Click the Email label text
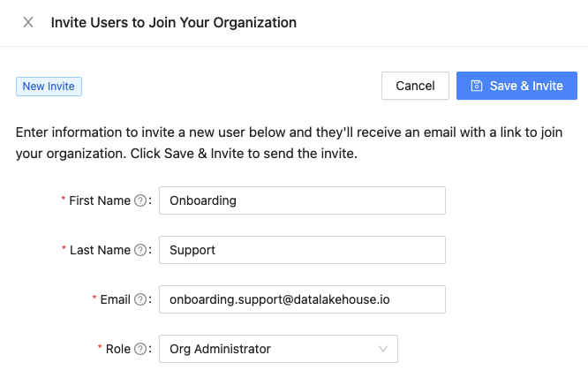Screen dimensions: 588x378 point(115,299)
